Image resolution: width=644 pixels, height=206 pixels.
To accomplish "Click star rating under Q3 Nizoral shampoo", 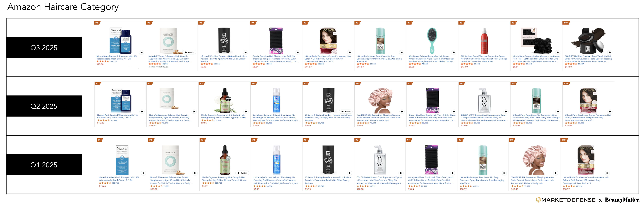I will tap(103, 61).
